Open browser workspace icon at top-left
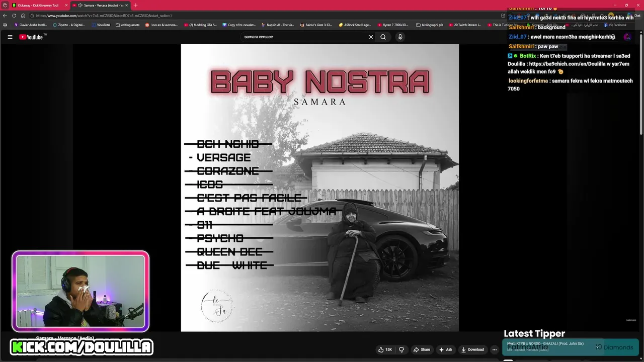The image size is (644, 362). tap(5, 5)
